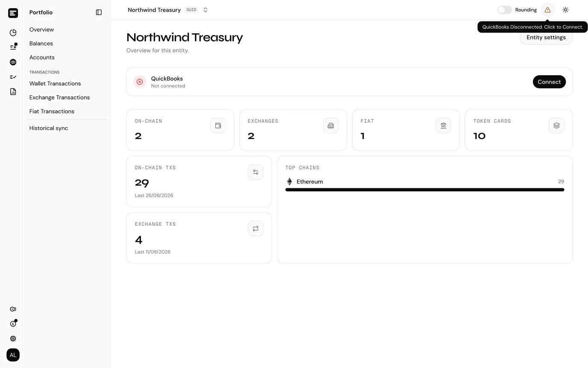Open the AL user avatar menu
Viewport: 588px width, 368px height.
pos(13,355)
